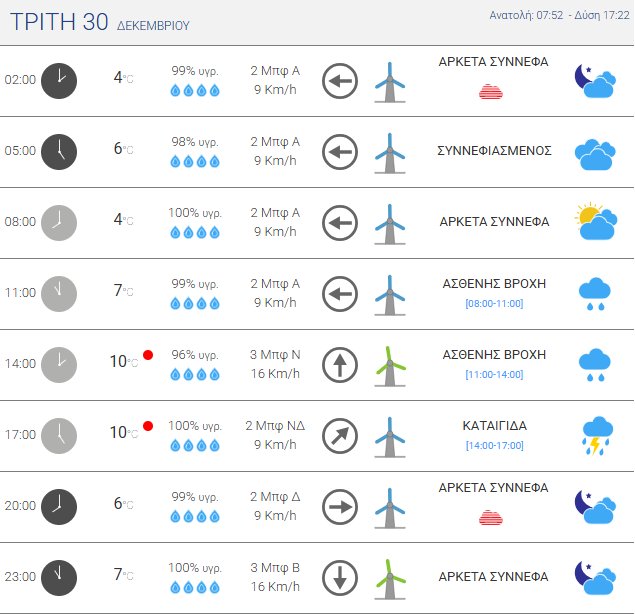This screenshot has width=635, height=614.
Task: Open the [14:00-17:00] storm period link
Action: [494, 445]
